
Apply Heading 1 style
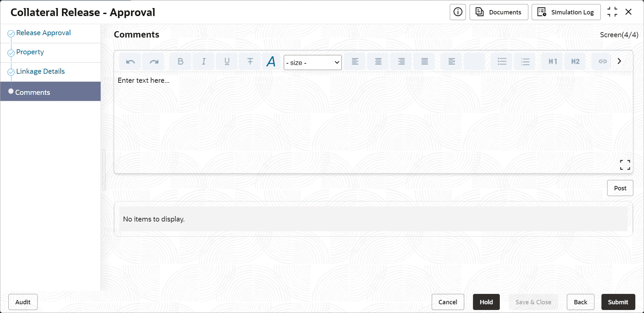[x=552, y=62]
